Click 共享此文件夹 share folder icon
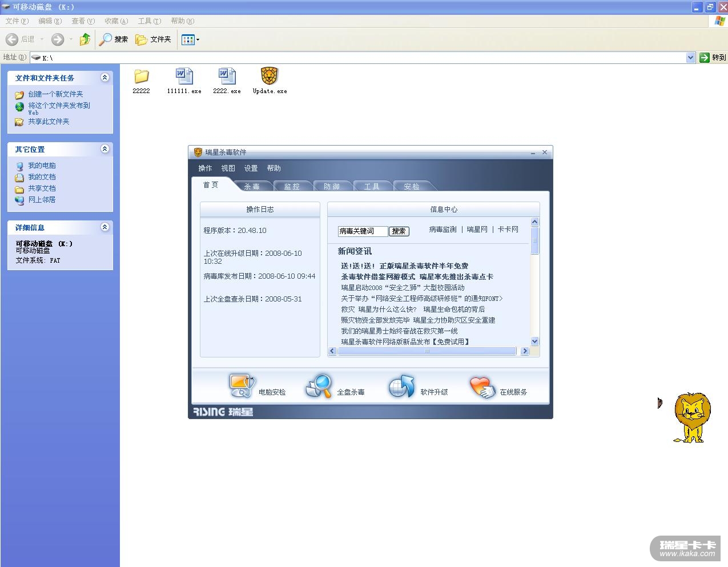 (x=19, y=122)
